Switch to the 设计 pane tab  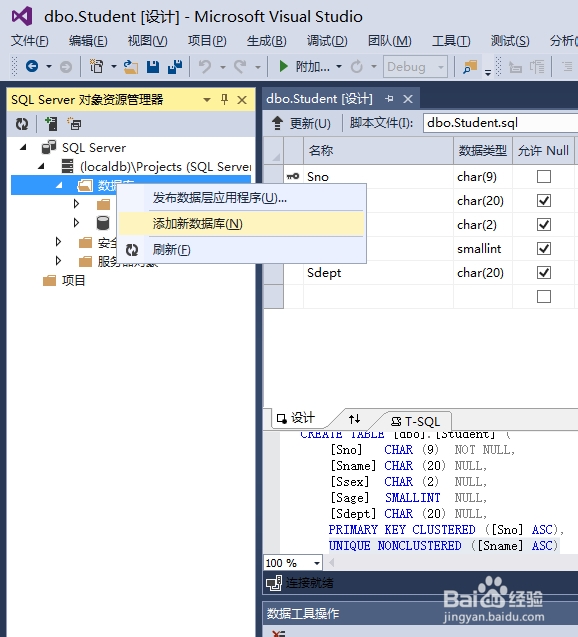pos(296,418)
